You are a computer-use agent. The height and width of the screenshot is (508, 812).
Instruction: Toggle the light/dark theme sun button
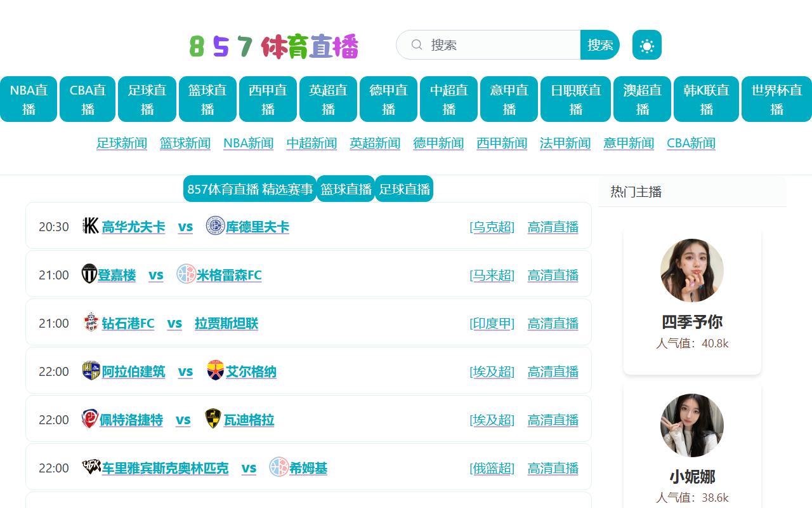click(647, 45)
